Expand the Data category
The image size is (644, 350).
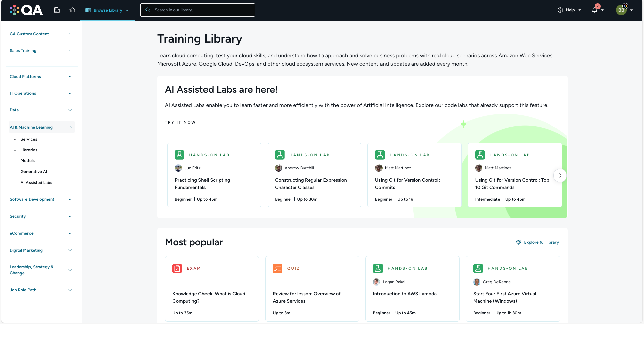click(41, 110)
